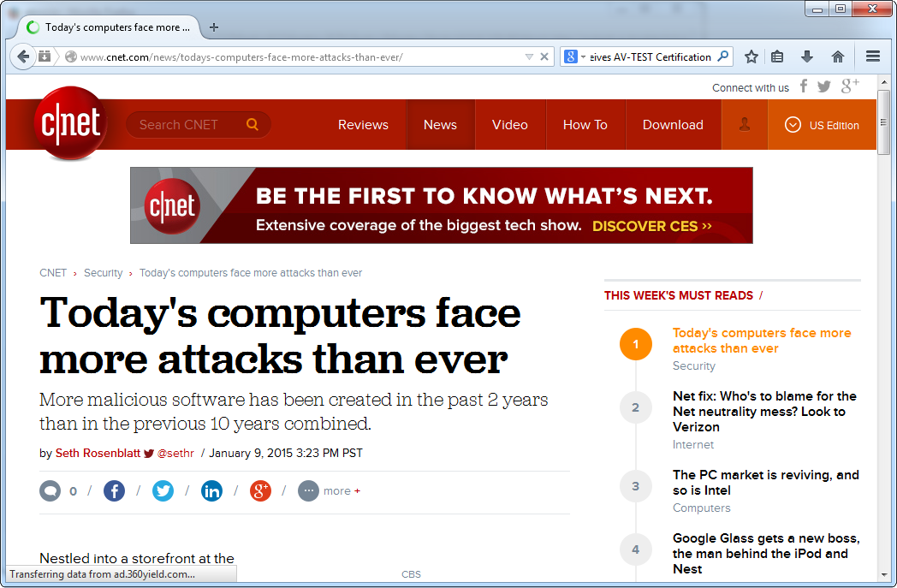Click the Search CNET field

point(188,125)
